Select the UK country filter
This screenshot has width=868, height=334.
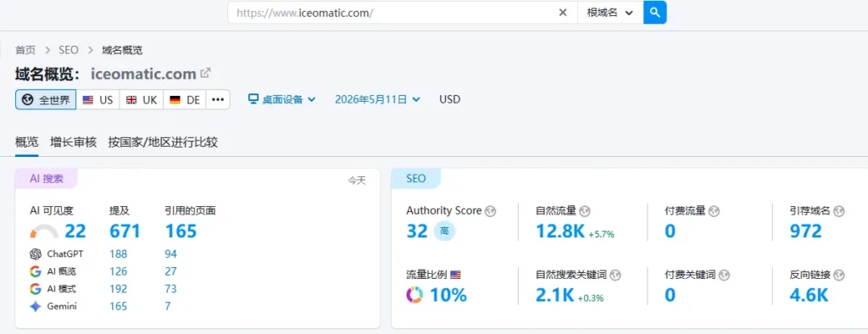(x=142, y=100)
